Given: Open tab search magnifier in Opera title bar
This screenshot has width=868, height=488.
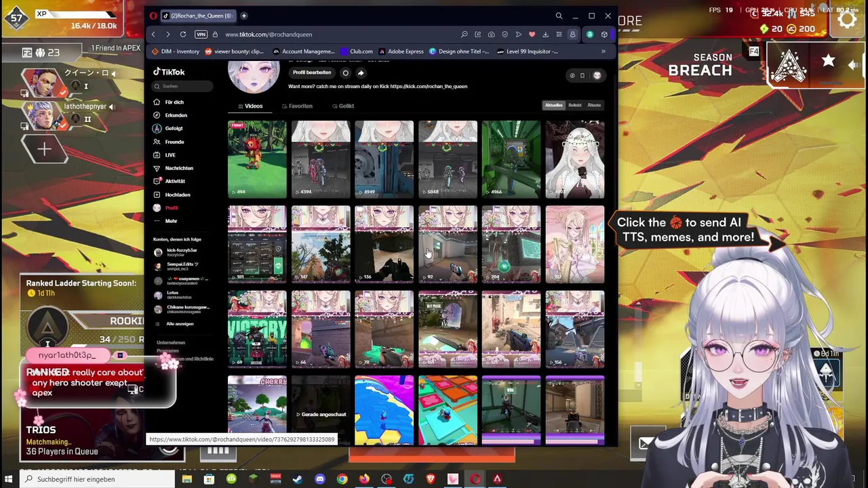Looking at the screenshot, I should coord(559,16).
